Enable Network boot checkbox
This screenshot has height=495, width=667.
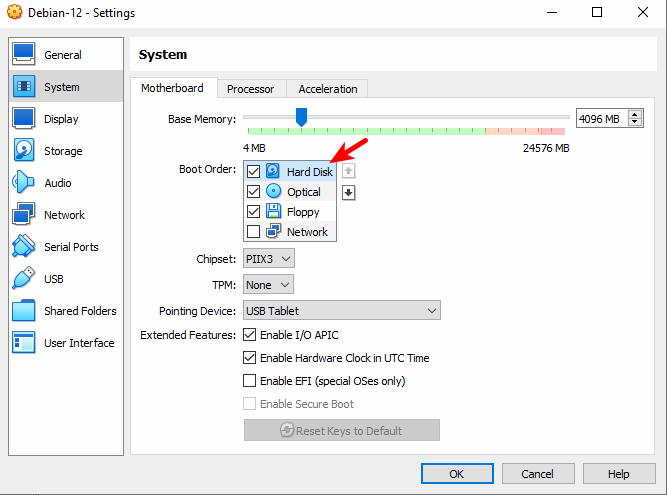(254, 231)
